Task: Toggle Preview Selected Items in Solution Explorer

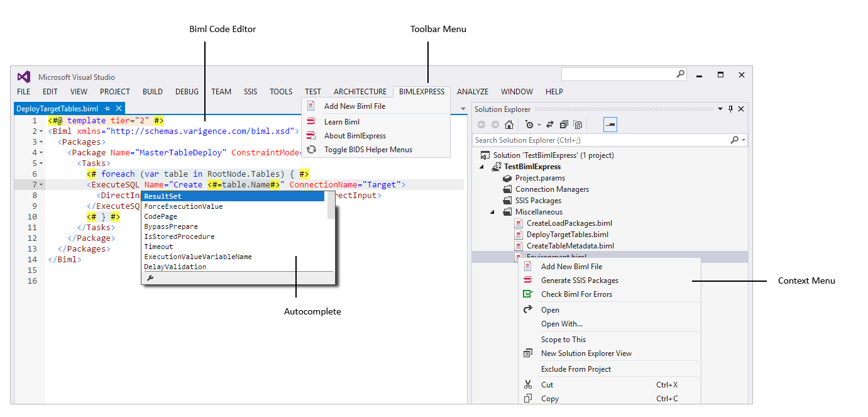Action: pyautogui.click(x=578, y=124)
